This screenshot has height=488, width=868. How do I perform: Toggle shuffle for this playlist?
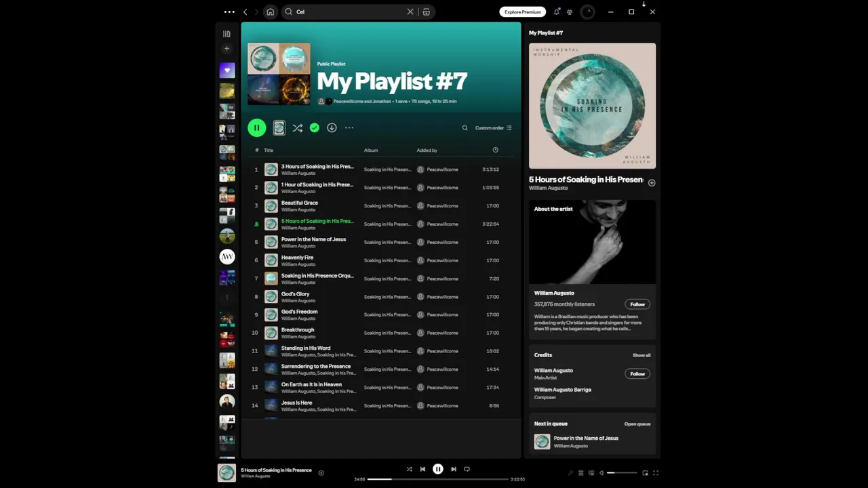[x=297, y=127]
